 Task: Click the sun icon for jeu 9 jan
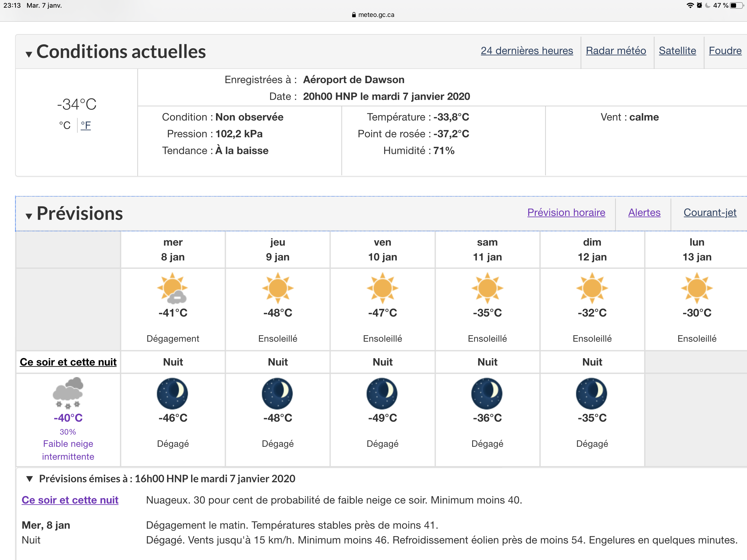click(278, 288)
